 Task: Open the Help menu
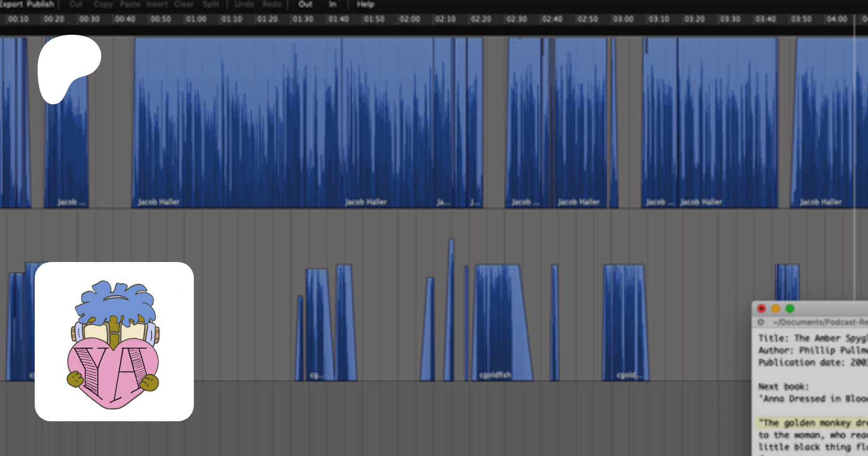pyautogui.click(x=365, y=4)
